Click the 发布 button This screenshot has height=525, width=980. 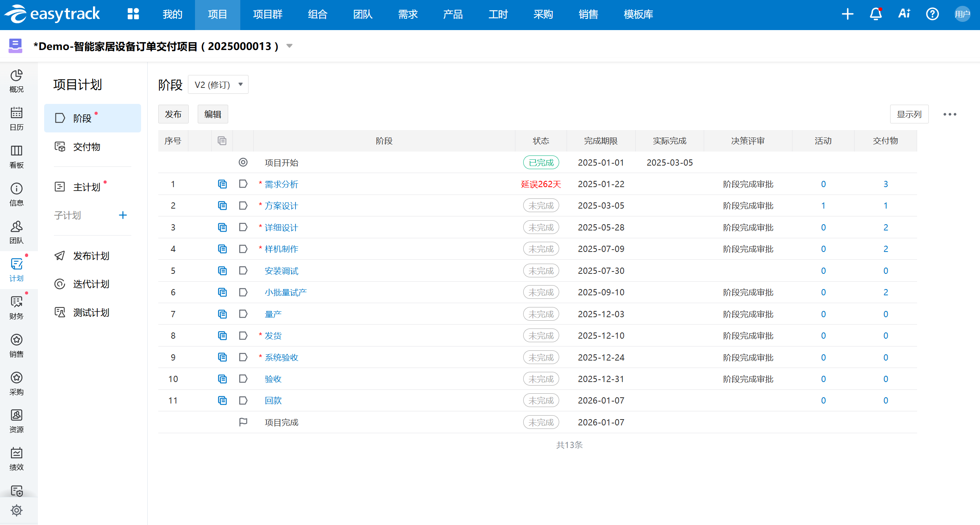[x=173, y=114]
